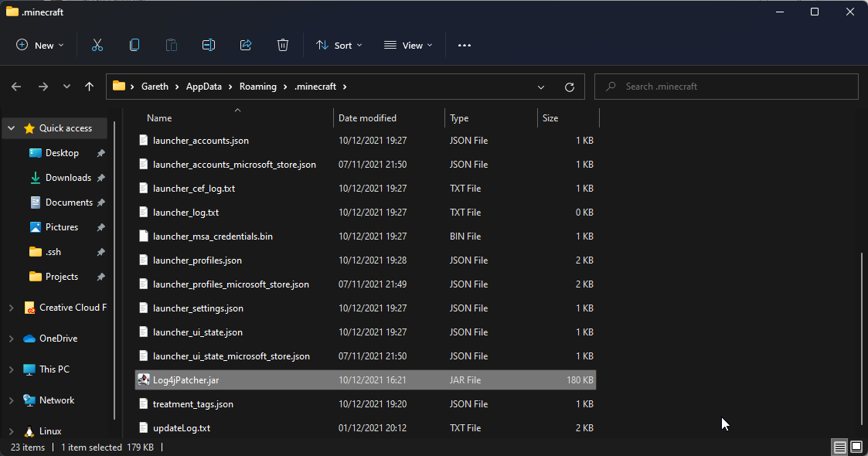Viewport: 868px width, 456px height.
Task: Select updateLog.txt file
Action: point(366,427)
